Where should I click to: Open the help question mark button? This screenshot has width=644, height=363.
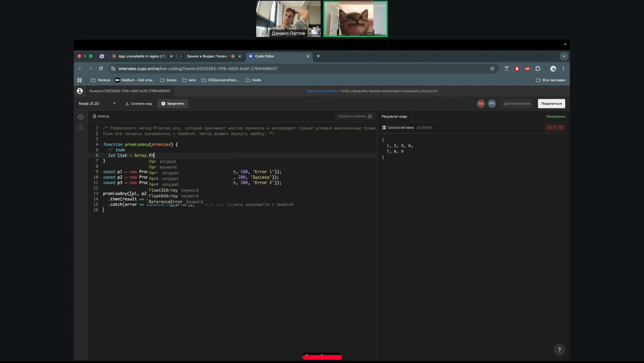click(559, 349)
